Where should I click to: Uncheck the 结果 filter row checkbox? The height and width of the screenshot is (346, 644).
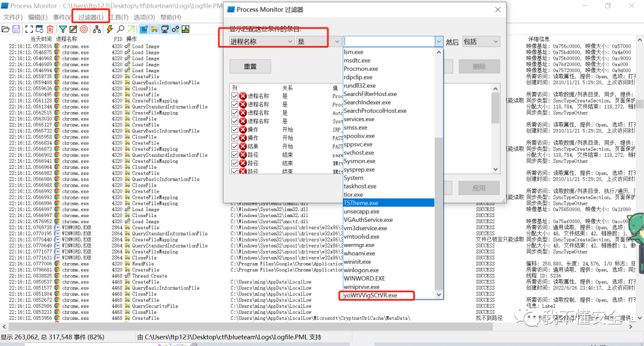(235, 146)
